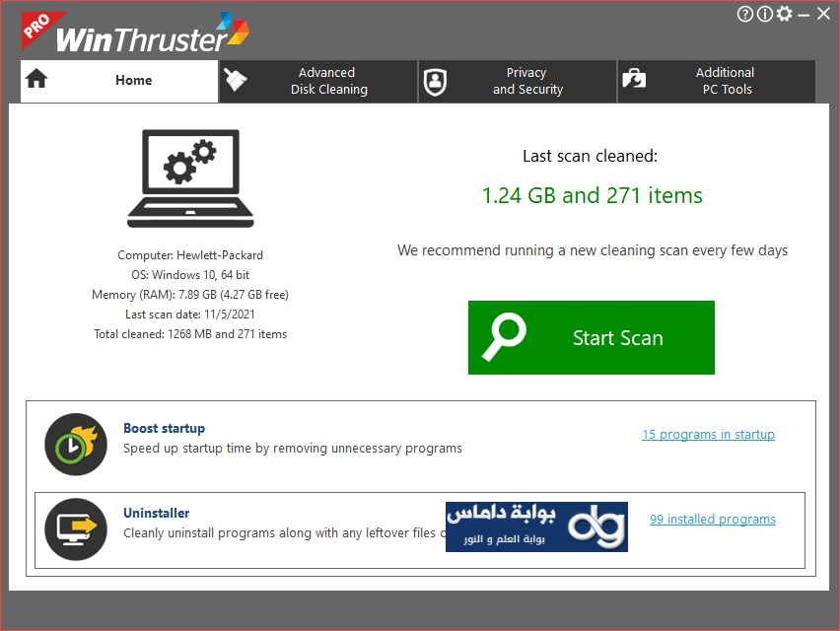
Task: Click the Start Scan button
Action: tap(592, 337)
